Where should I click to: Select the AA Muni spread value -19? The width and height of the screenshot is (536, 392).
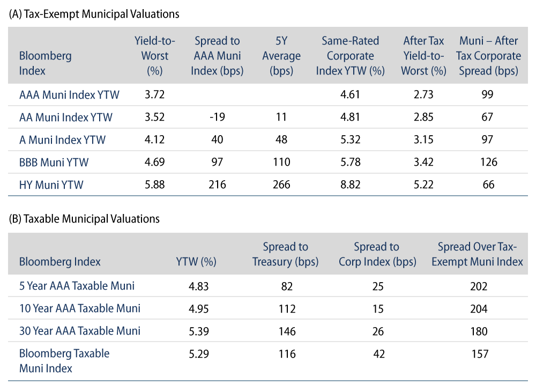(x=218, y=117)
